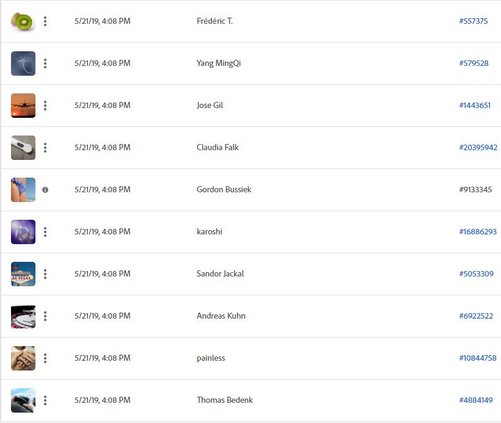Select the Las Vegas sign thumbnail

coord(23,274)
